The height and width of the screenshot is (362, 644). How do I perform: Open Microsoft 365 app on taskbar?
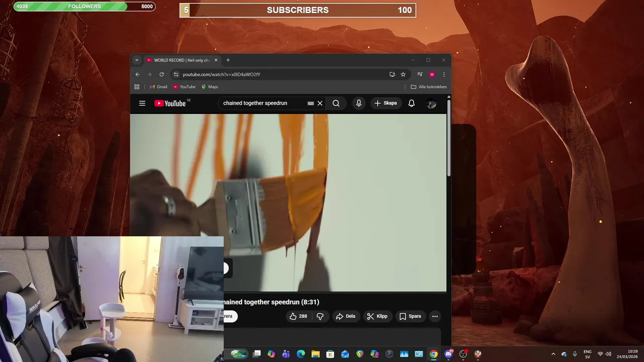tap(374, 354)
